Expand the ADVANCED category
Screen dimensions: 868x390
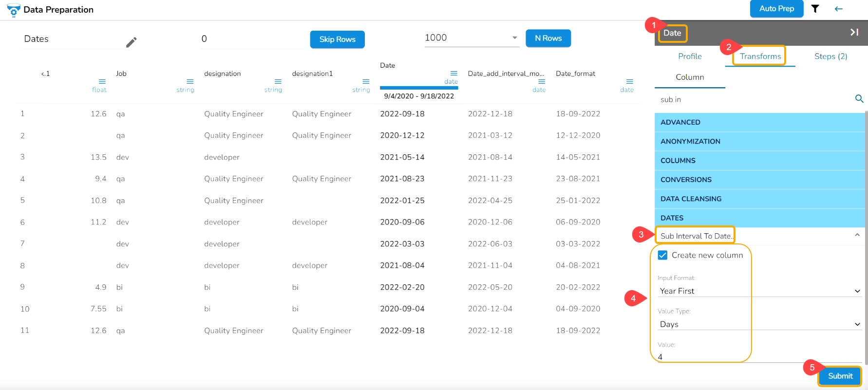click(759, 122)
